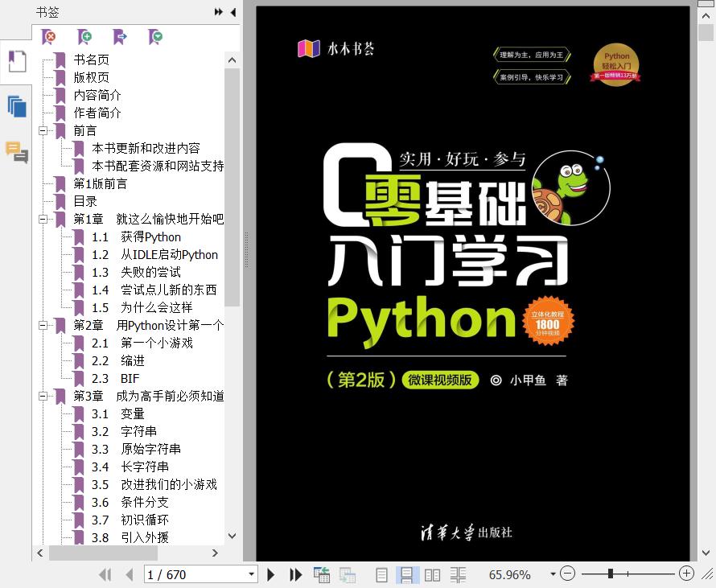Click the resize grip in the bottom-right corner
The width and height of the screenshot is (716, 588).
[x=708, y=574]
